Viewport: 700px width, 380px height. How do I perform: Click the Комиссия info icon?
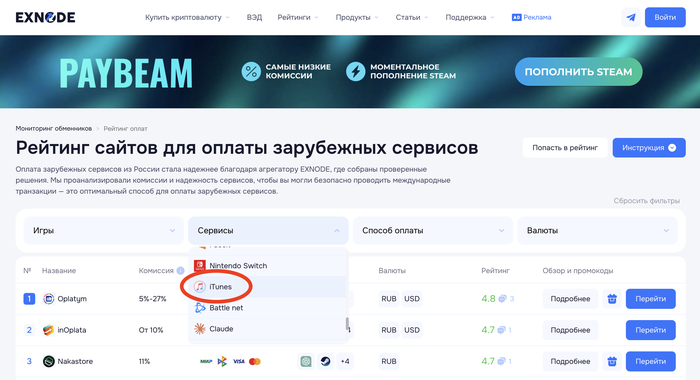coord(180,271)
